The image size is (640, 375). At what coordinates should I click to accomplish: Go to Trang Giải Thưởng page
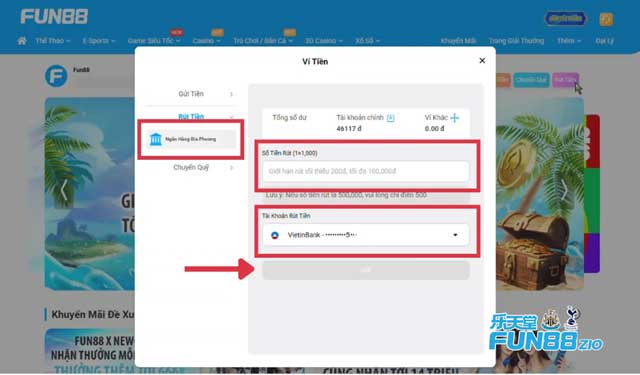point(516,41)
